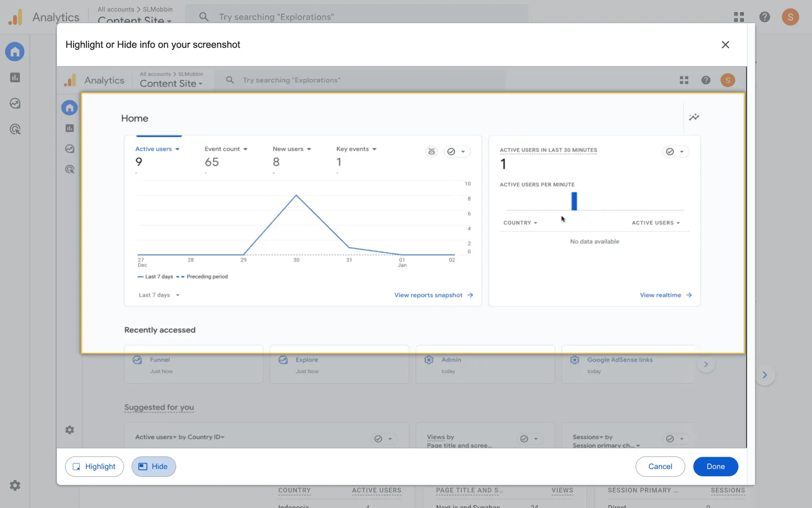Viewport: 812px width, 508px height.
Task: Open the Explore icon in left sidebar
Action: tap(15, 103)
